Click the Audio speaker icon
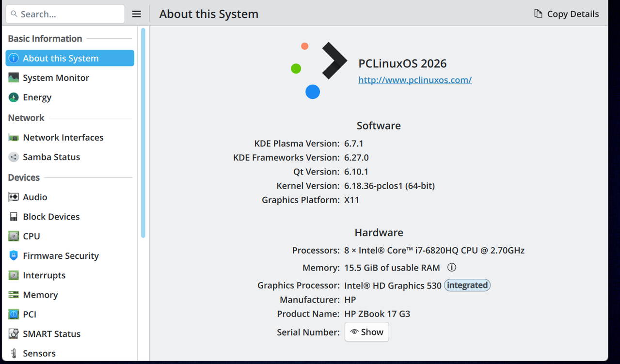The width and height of the screenshot is (620, 364). click(x=14, y=197)
